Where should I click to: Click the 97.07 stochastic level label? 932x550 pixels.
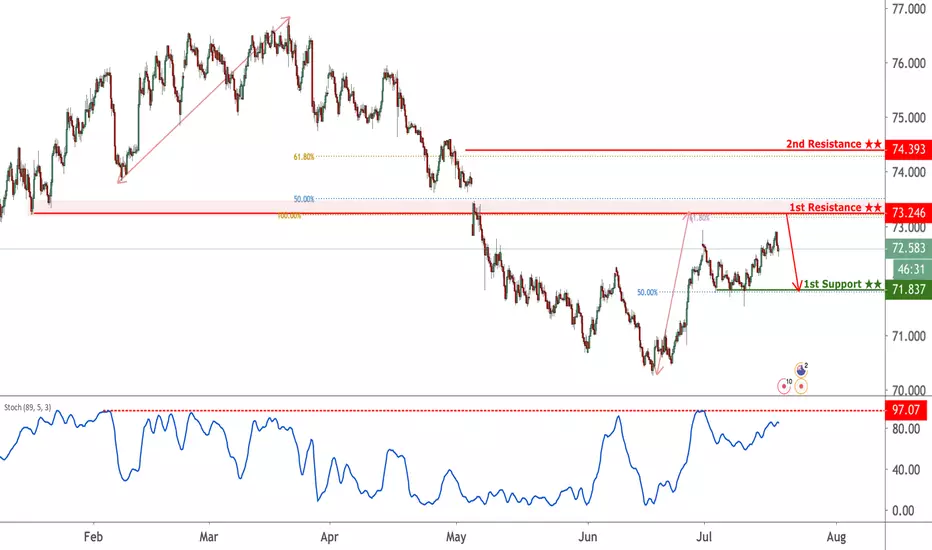906,410
